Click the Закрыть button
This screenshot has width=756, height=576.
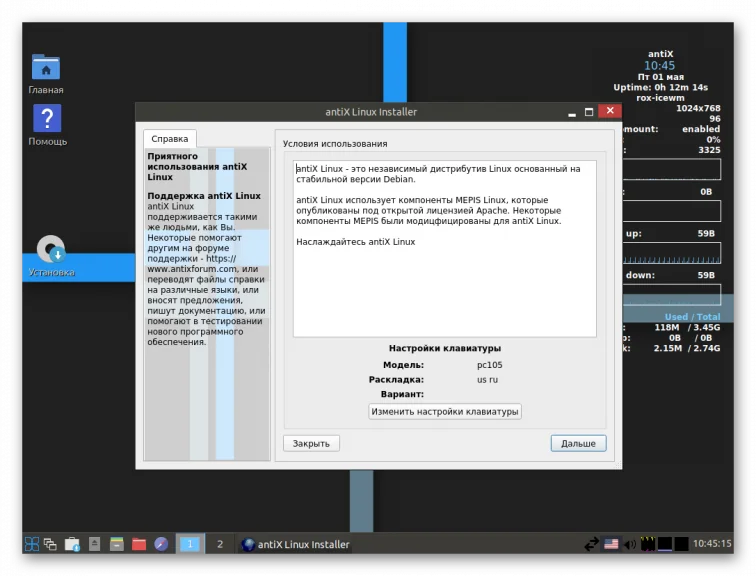point(311,443)
